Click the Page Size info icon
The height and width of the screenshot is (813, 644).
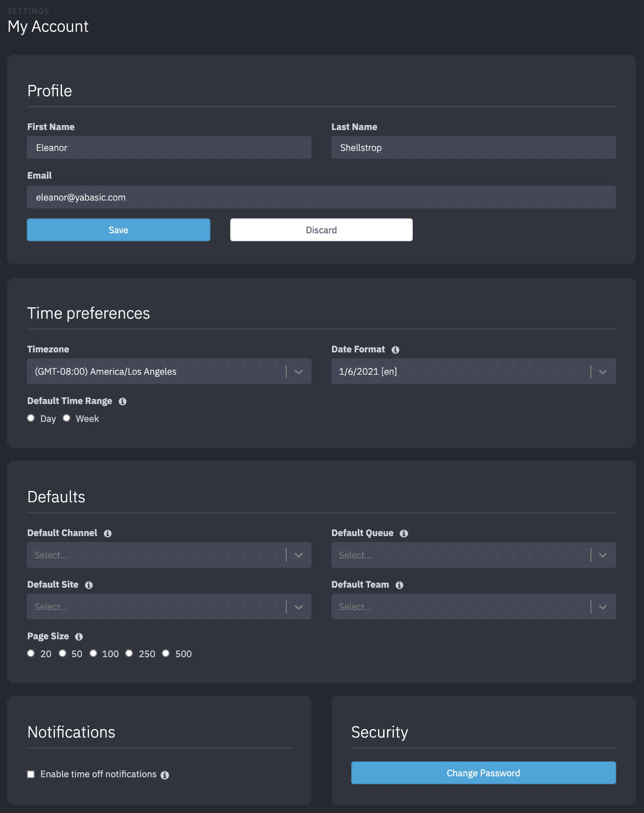pyautogui.click(x=79, y=637)
